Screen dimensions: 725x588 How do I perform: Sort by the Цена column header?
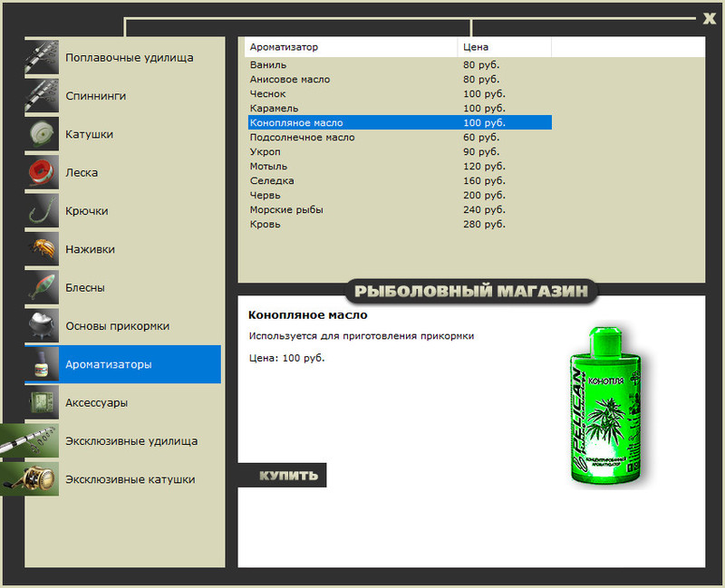505,47
